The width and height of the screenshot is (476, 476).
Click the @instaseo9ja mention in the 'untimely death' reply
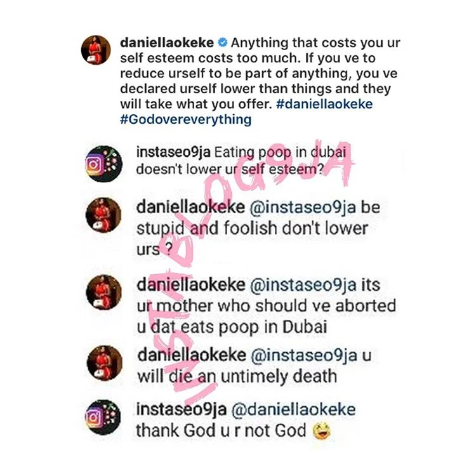tap(303, 355)
